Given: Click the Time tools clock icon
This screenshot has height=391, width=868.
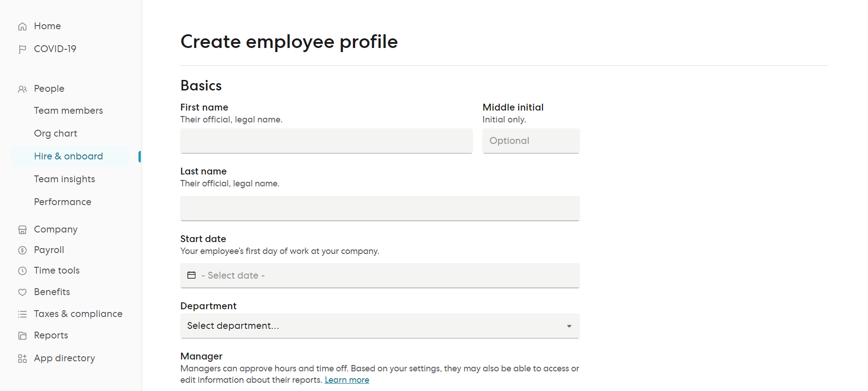Looking at the screenshot, I should [x=22, y=271].
